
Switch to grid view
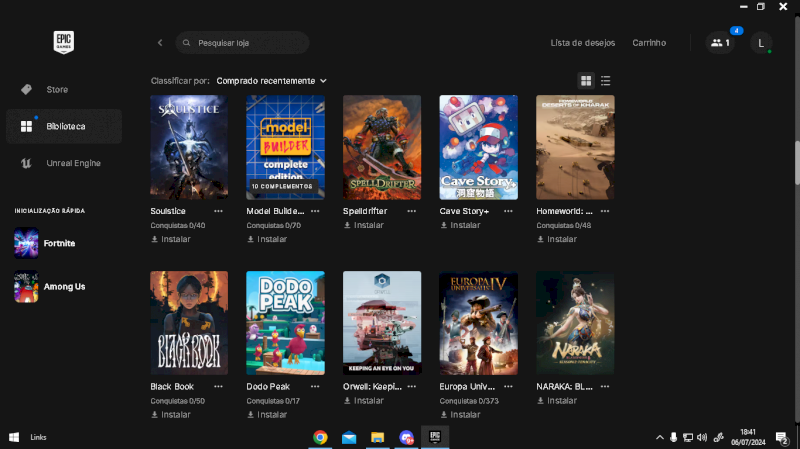click(586, 81)
